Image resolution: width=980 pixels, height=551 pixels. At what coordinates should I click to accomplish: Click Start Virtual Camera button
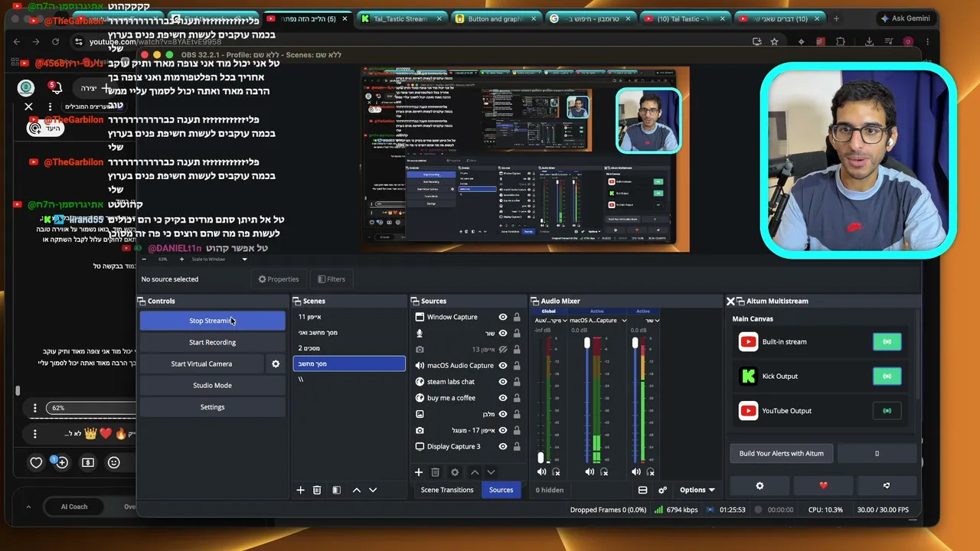[x=201, y=364]
